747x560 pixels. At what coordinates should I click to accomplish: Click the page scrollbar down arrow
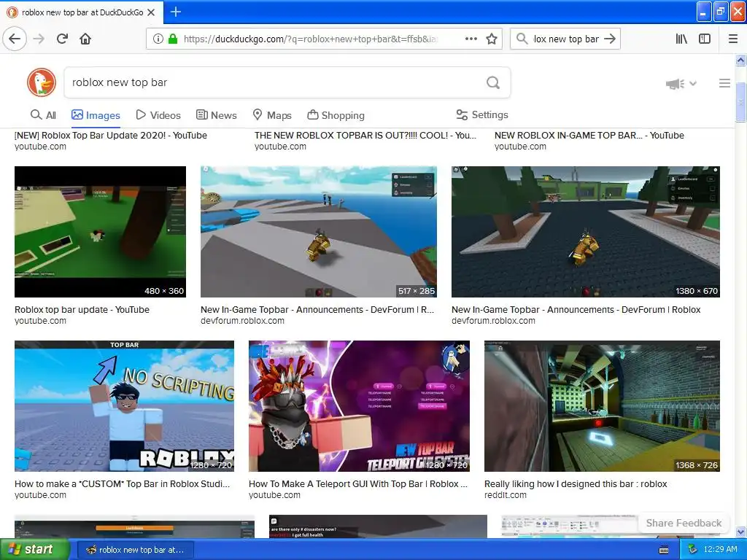[x=740, y=532]
